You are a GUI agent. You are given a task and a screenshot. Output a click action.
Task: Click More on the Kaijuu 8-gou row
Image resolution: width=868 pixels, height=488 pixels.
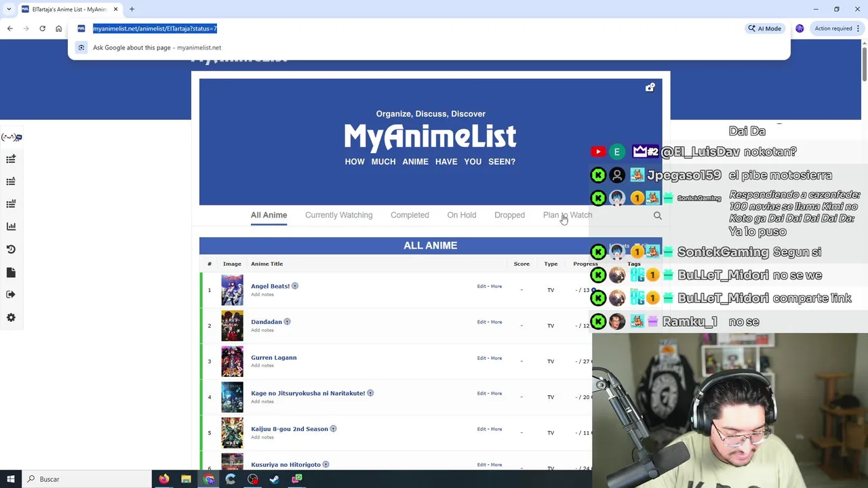[x=496, y=429]
